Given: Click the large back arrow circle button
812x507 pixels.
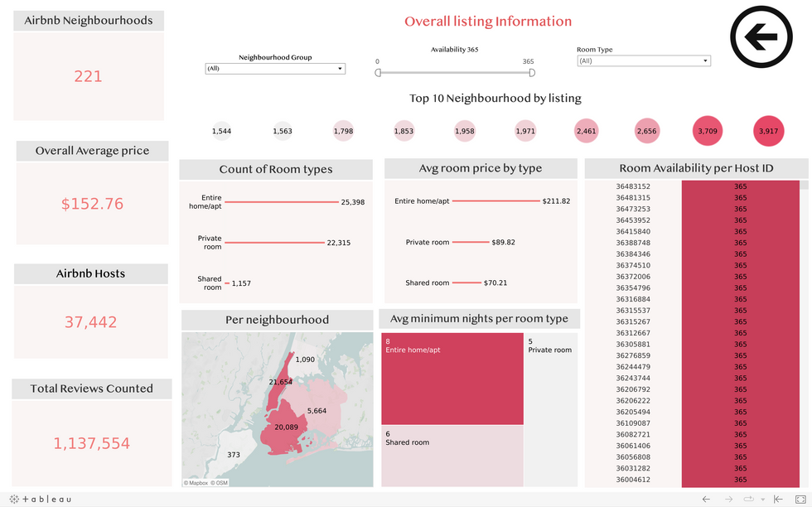Looking at the screenshot, I should (761, 36).
